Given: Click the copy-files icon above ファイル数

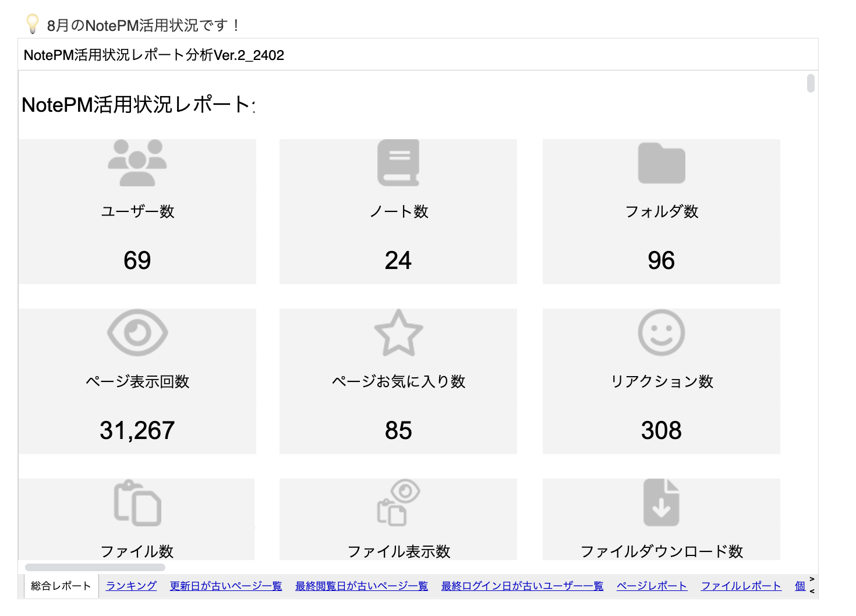Looking at the screenshot, I should coord(137,502).
